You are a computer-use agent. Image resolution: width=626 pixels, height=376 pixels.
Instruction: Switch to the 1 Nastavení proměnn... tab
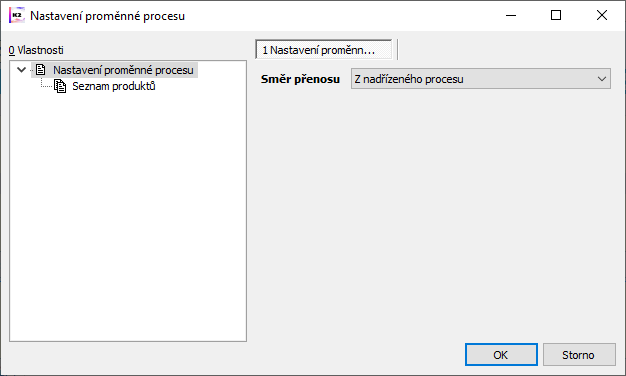click(x=323, y=50)
